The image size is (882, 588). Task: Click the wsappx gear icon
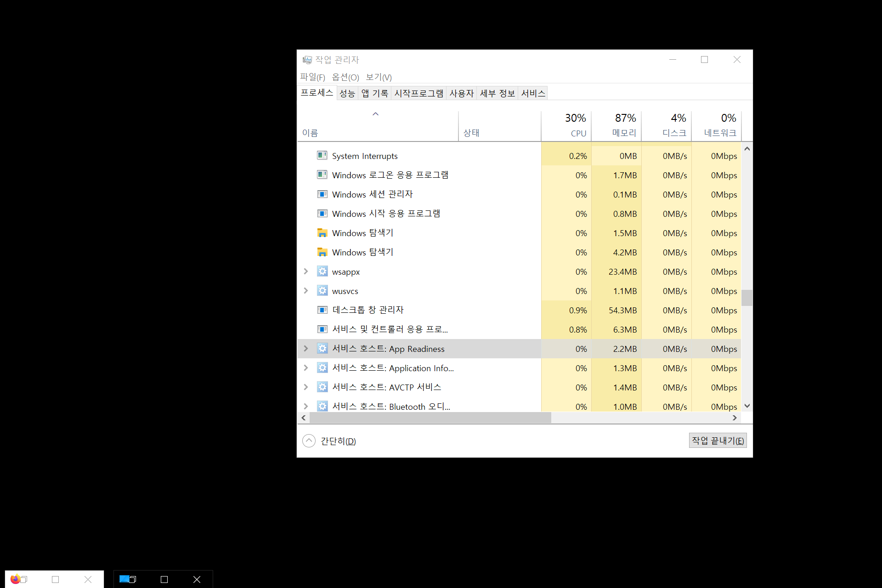click(x=322, y=271)
